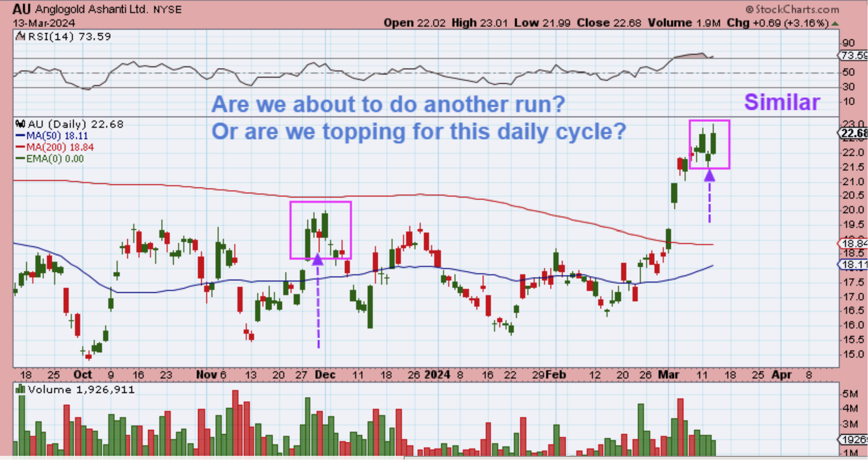
Task: Click the RSI(14) 73.59 indicator label
Action: click(69, 36)
